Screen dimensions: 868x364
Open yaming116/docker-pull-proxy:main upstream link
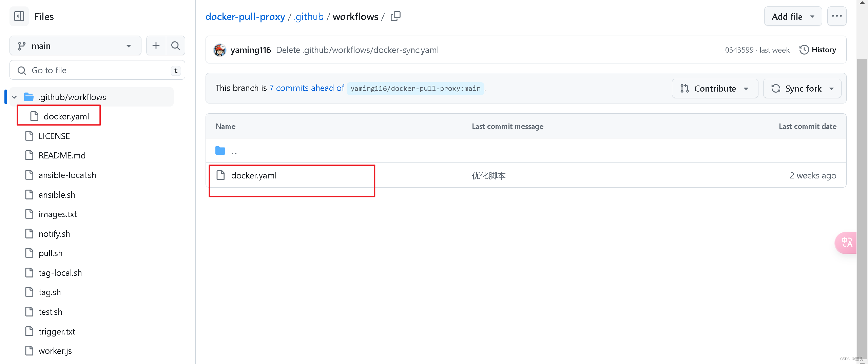416,89
